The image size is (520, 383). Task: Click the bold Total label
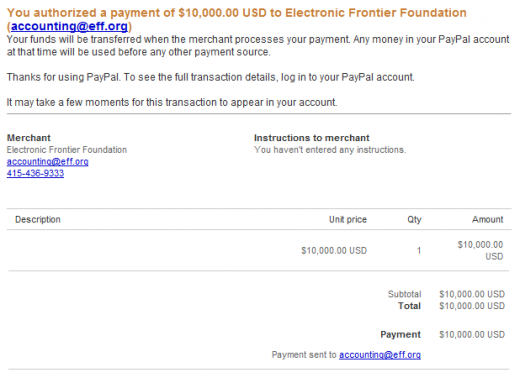pyautogui.click(x=409, y=306)
